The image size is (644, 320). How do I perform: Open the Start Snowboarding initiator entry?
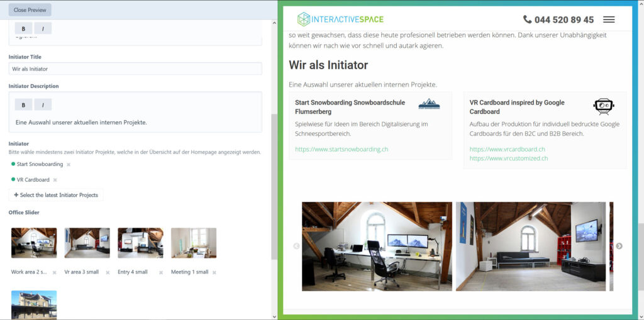click(x=40, y=164)
